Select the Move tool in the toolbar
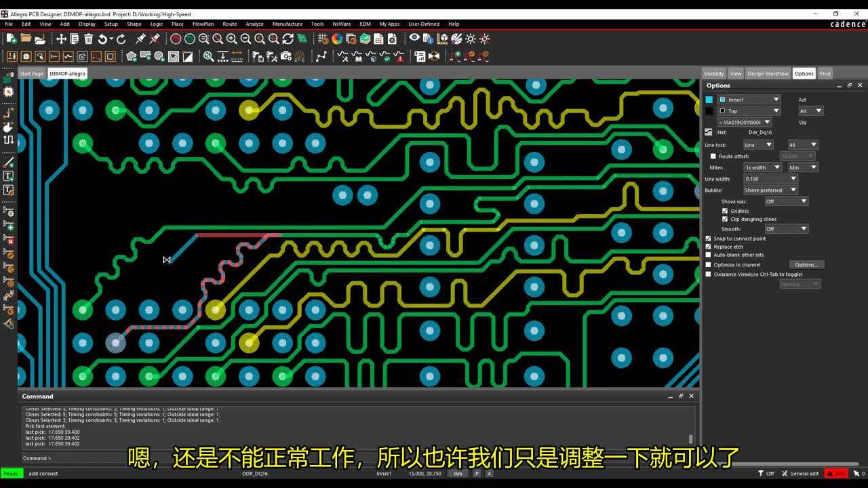 (61, 39)
